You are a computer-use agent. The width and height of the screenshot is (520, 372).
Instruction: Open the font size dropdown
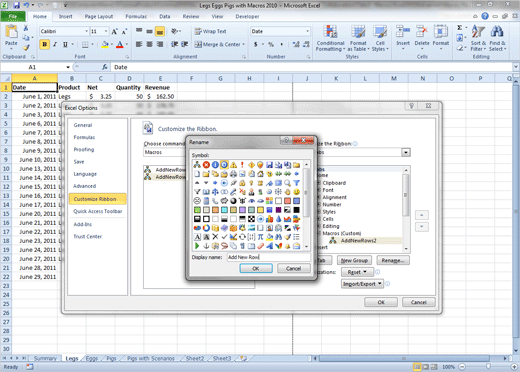click(x=106, y=31)
